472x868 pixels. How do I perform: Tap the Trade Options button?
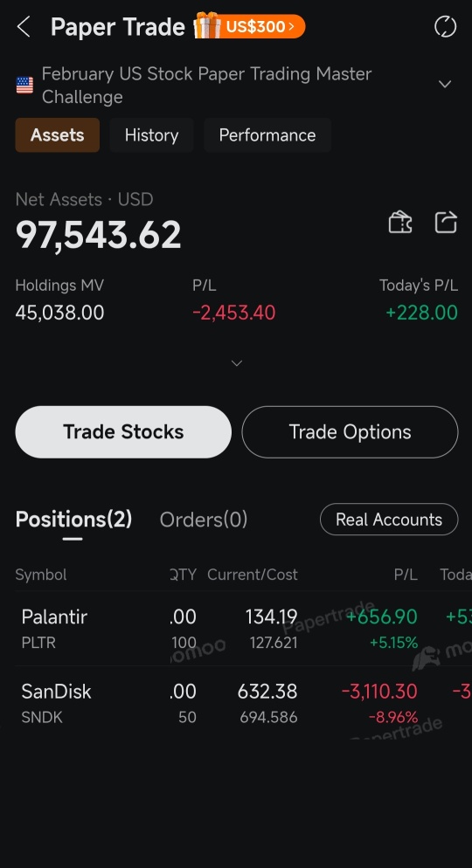click(351, 431)
